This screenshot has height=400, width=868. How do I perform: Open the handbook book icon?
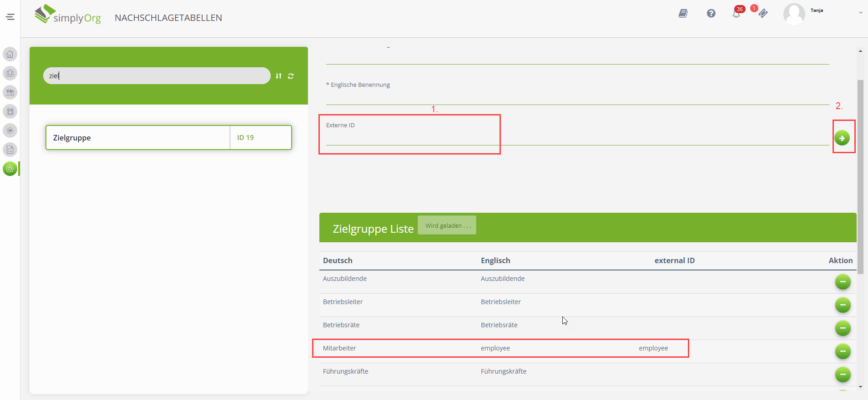pos(683,14)
